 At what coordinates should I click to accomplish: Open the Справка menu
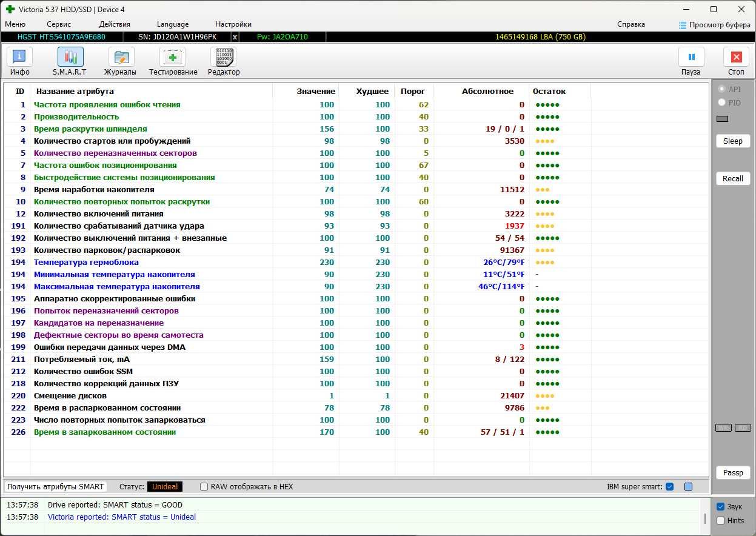[x=631, y=24]
